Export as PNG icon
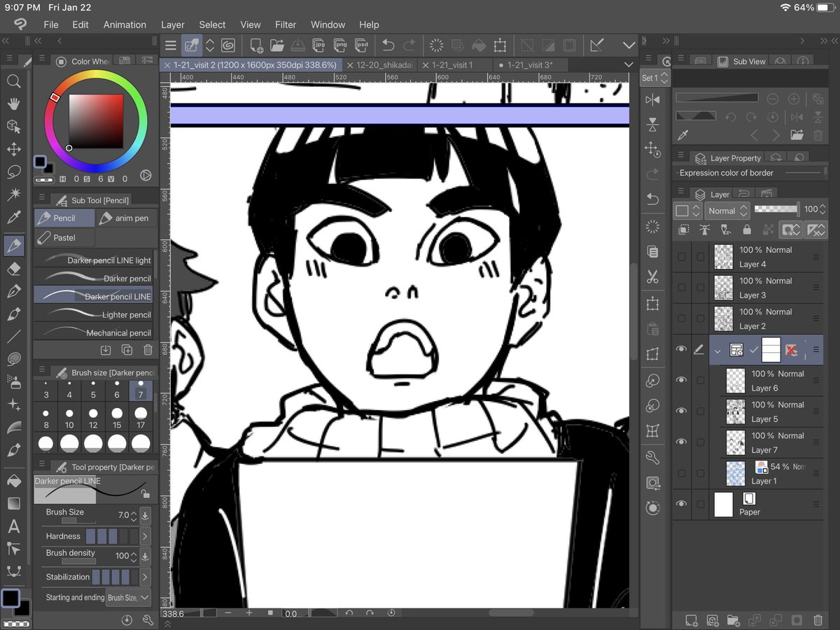 341,45
